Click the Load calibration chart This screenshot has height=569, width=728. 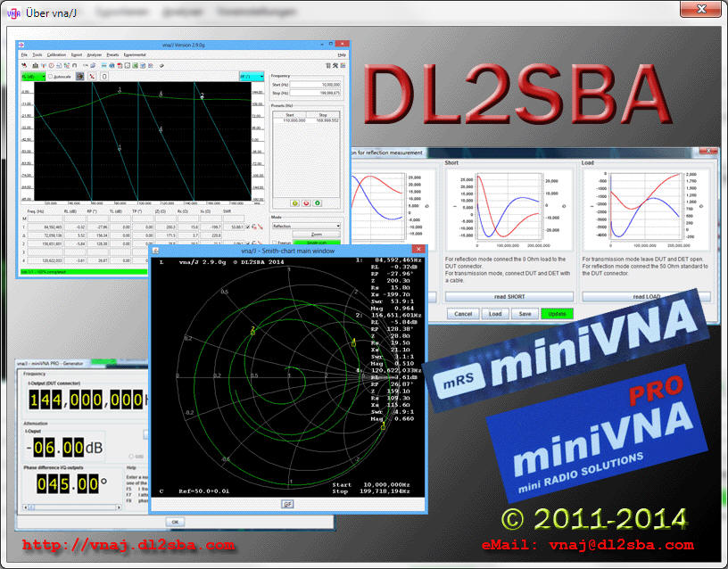point(646,209)
